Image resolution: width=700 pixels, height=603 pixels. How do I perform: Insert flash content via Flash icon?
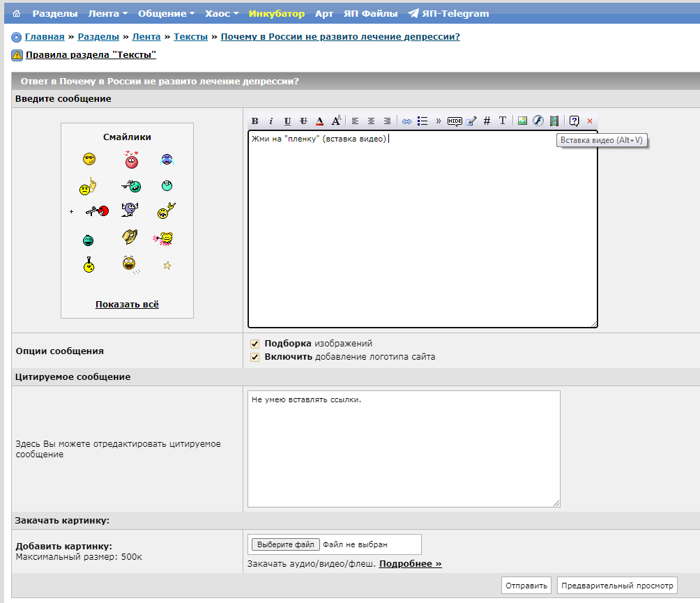(538, 121)
